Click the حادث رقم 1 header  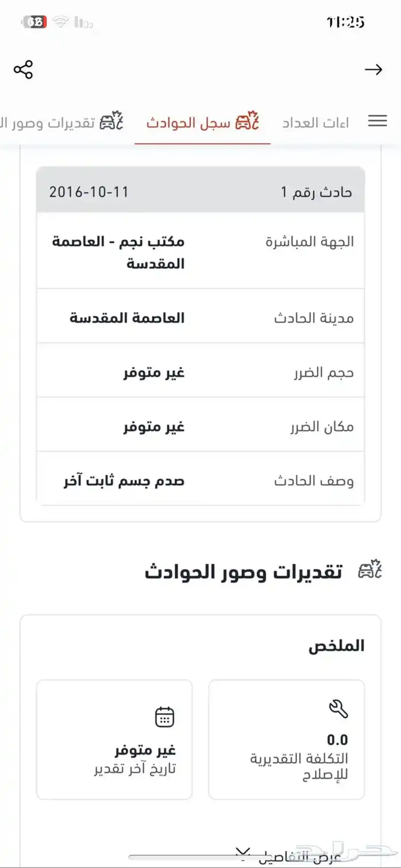click(x=316, y=191)
